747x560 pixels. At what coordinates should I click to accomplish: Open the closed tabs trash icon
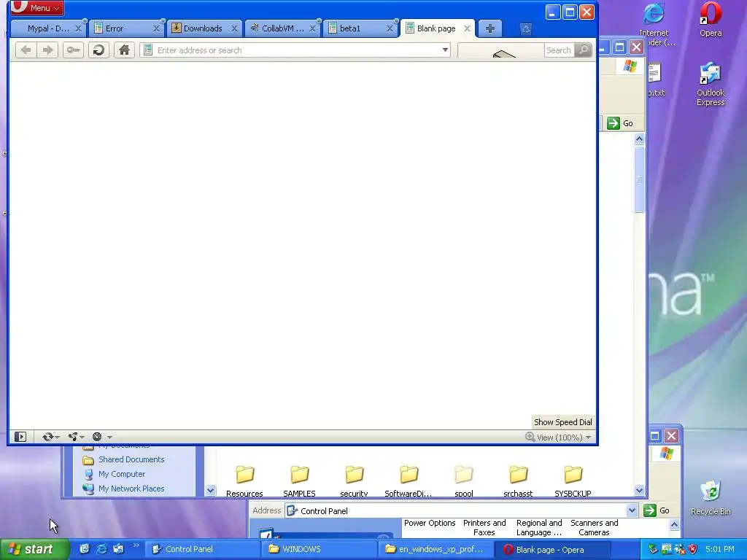526,29
